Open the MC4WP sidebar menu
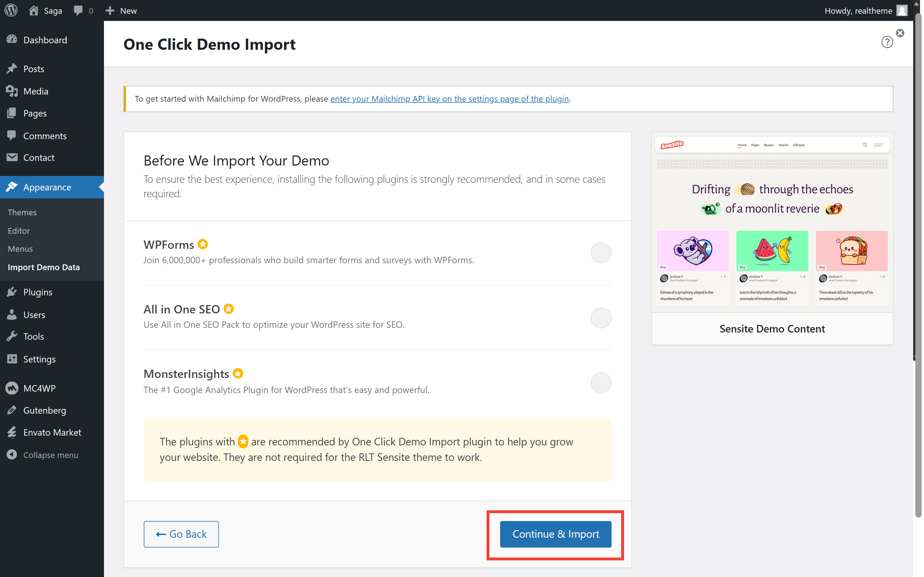Screen dimensions: 924x577 39,388
